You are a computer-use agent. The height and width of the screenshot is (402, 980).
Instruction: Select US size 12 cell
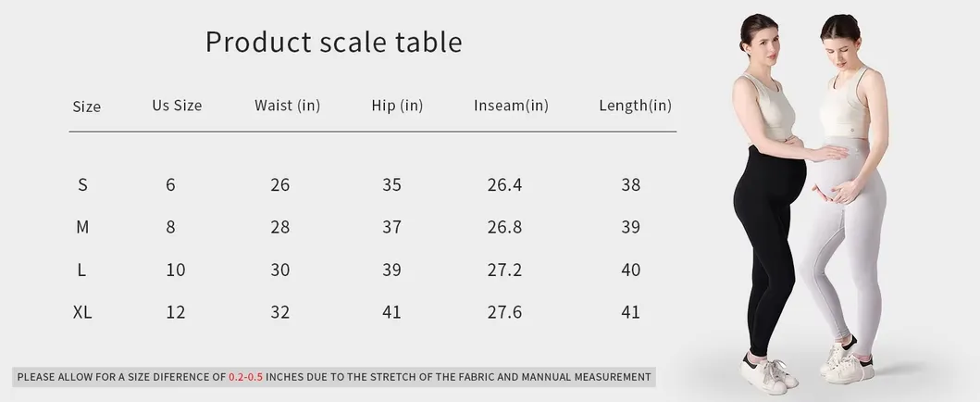[176, 312]
